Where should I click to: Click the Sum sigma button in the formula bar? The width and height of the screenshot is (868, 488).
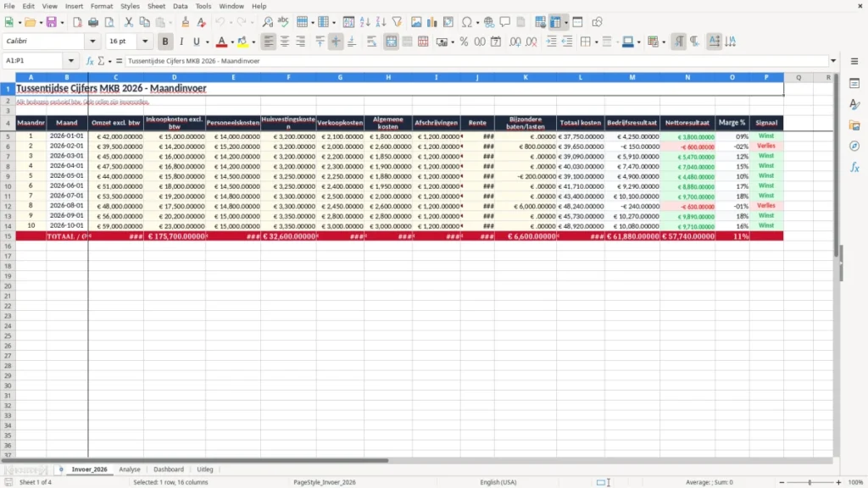pyautogui.click(x=101, y=61)
